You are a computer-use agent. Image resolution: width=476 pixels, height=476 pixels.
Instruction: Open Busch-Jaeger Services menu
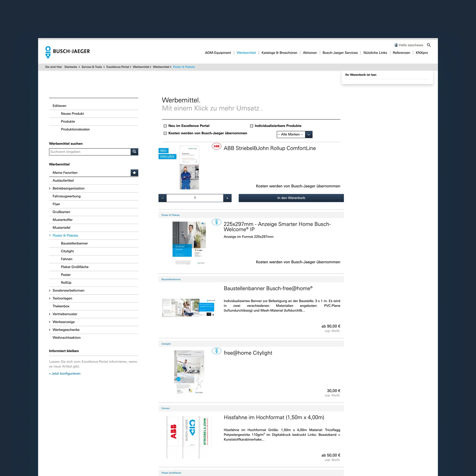340,53
